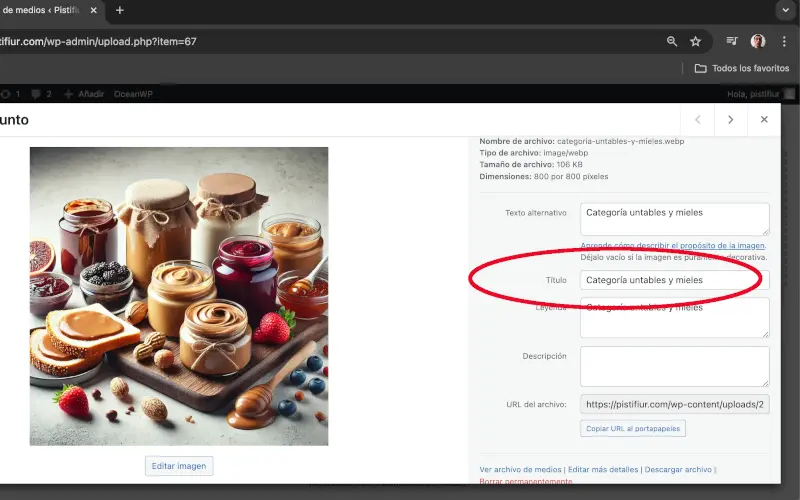The height and width of the screenshot is (500, 800).
Task: Open the Todos los favoritos folder
Action: pos(742,68)
